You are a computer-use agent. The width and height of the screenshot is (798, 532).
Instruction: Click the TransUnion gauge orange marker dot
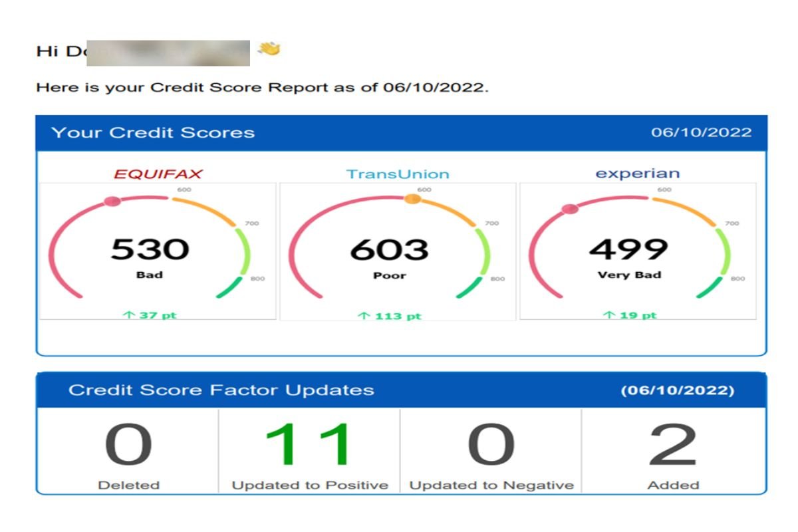coord(412,198)
